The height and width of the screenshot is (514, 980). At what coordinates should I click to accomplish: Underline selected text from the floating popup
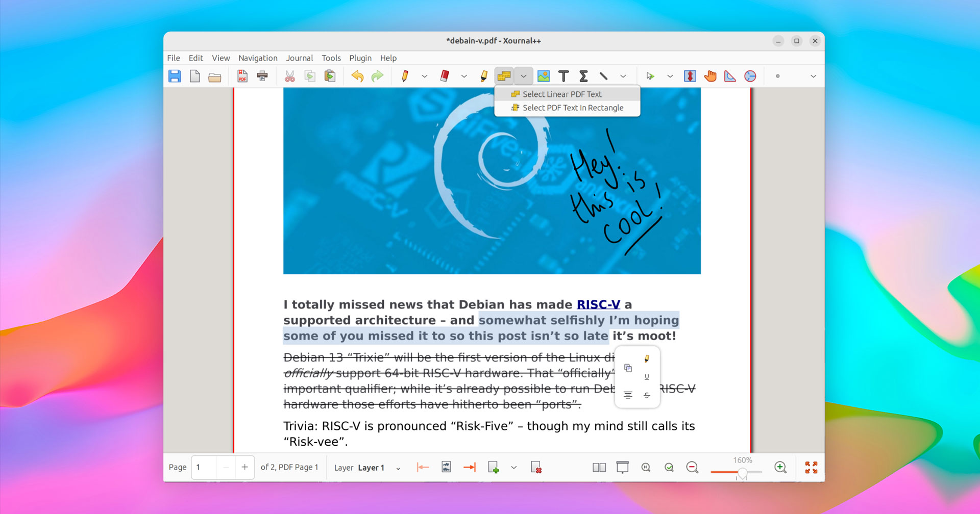pos(647,377)
